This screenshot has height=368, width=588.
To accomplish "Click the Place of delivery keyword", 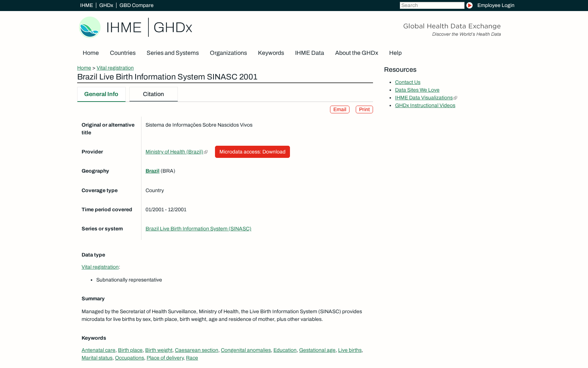I will click(x=165, y=358).
